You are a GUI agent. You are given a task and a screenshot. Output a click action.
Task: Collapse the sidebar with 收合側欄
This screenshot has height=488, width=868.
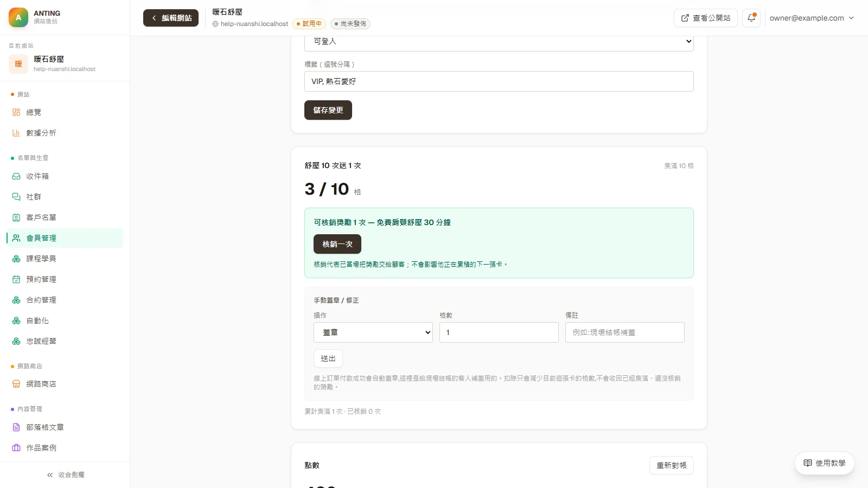[x=65, y=475]
